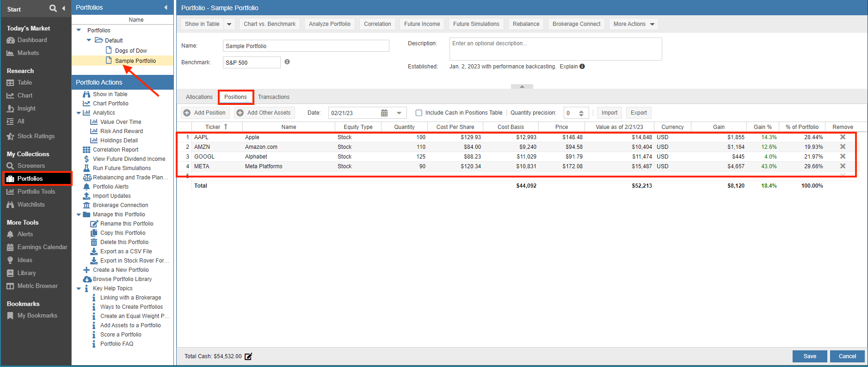Click Brokerage Connect button

pos(576,24)
